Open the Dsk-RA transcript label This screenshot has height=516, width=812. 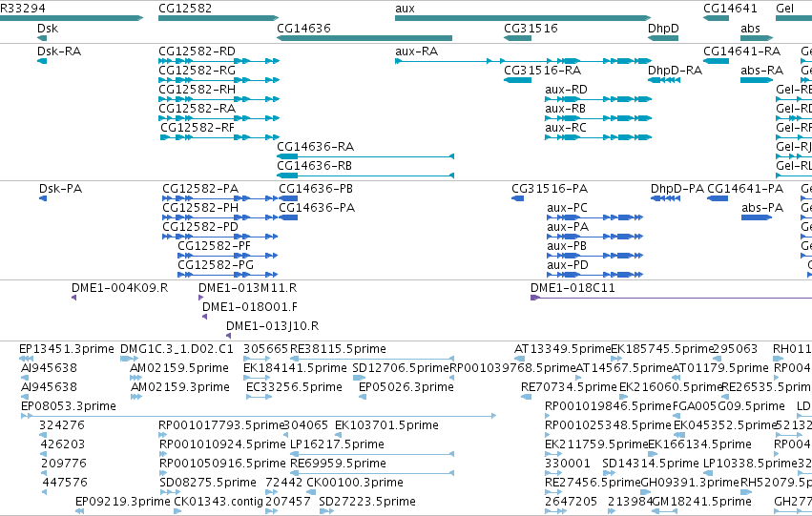pyautogui.click(x=59, y=52)
